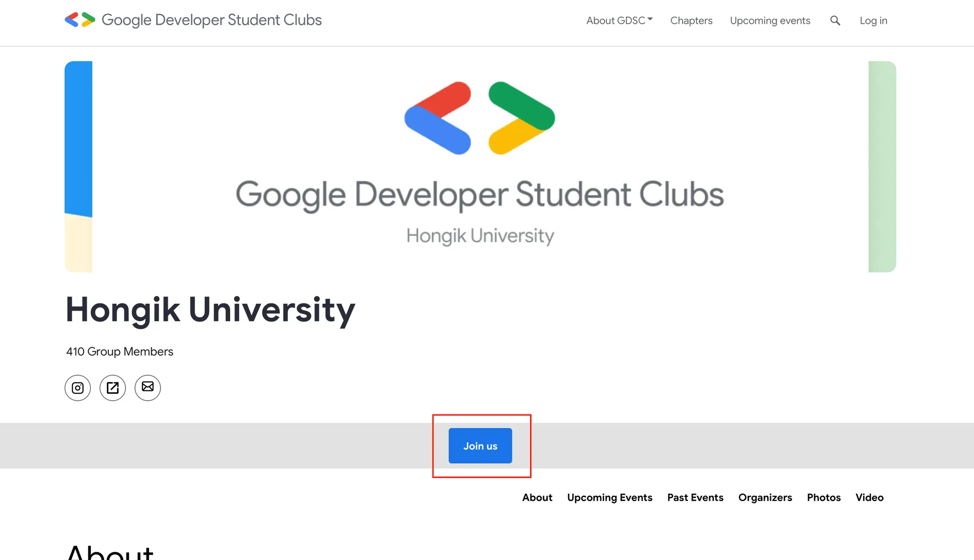Select the Past Events tab
The width and height of the screenshot is (974, 560).
point(695,497)
